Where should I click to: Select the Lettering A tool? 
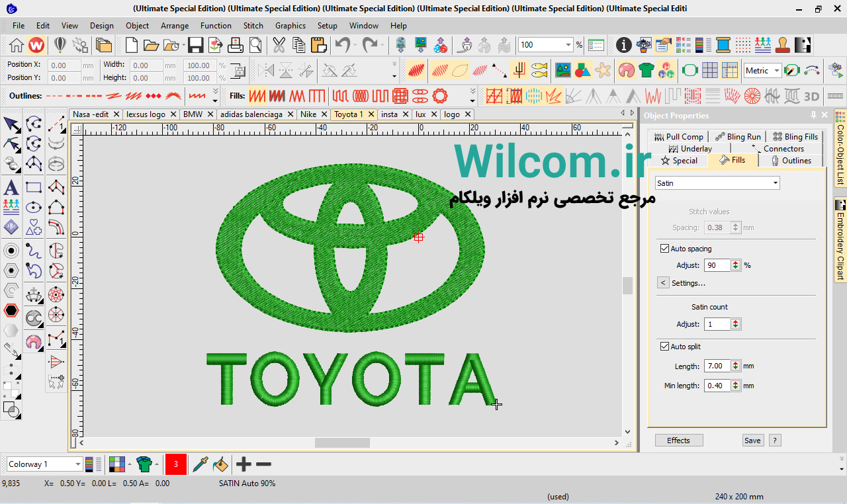coord(11,187)
